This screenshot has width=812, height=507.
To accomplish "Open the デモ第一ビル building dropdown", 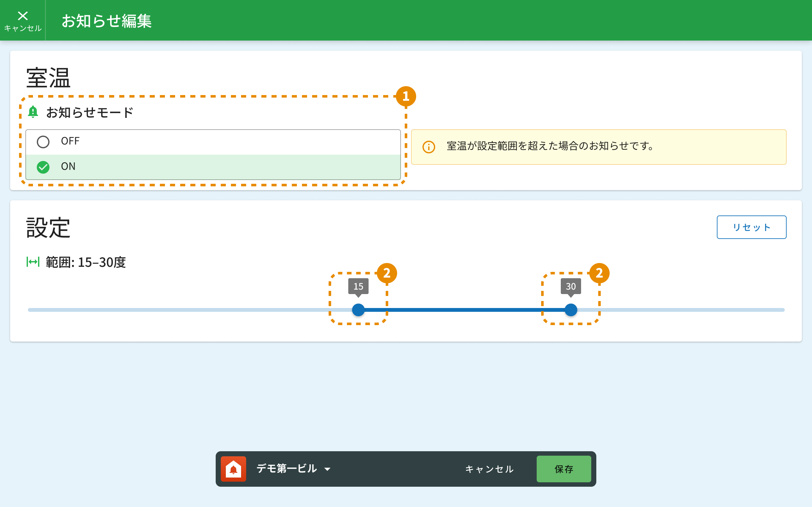I will [x=286, y=469].
